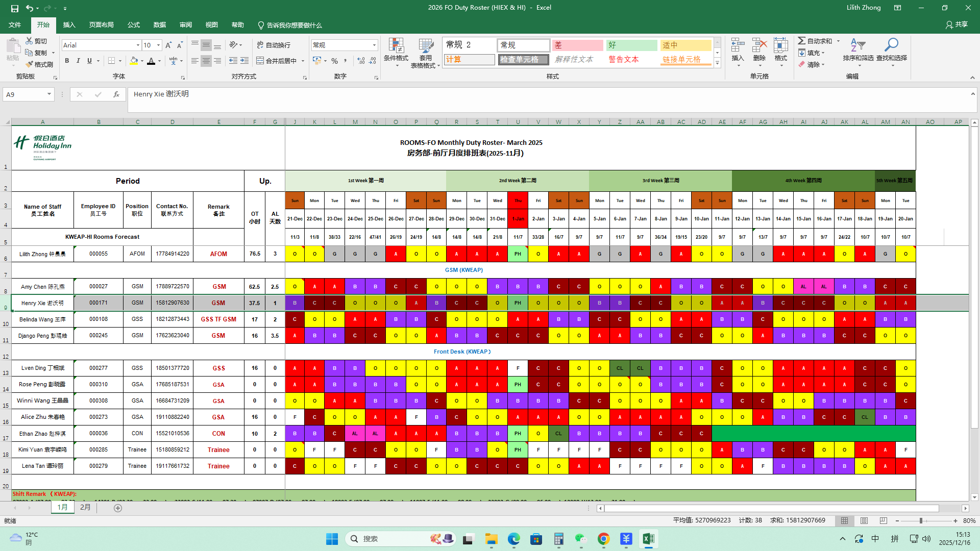Screen dimensions: 980x551
Task: Toggle Bold formatting button
Action: 67,61
